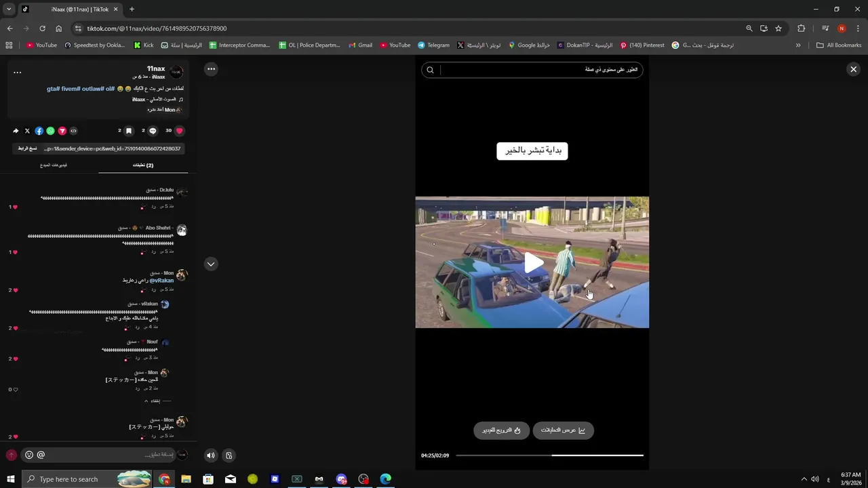Switch to the comments (2) tab
The height and width of the screenshot is (488, 868).
(x=142, y=165)
